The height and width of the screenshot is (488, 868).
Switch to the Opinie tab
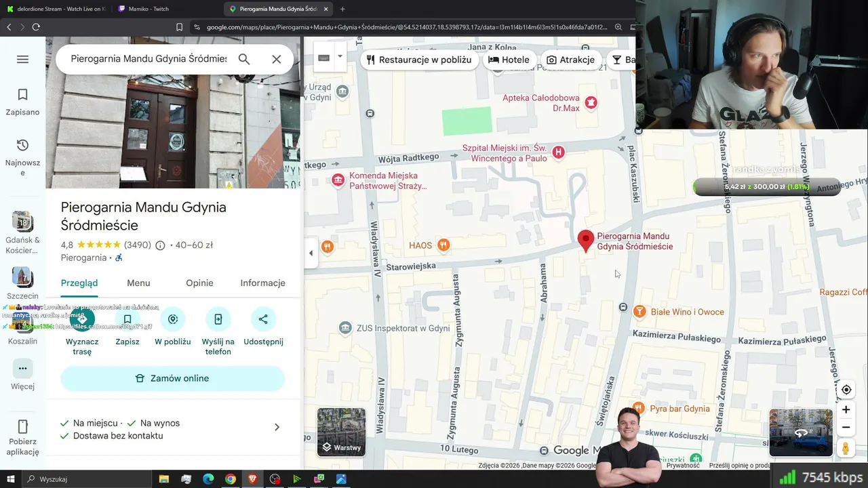[199, 283]
